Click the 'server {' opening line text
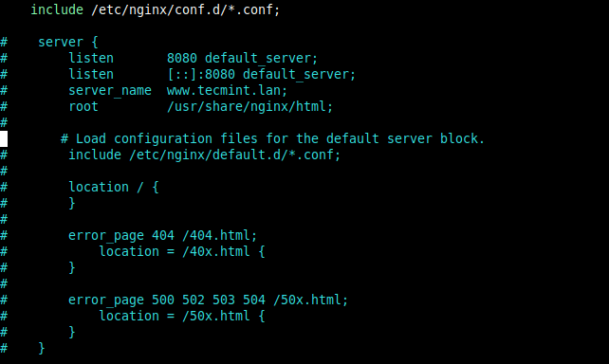Image resolution: width=609 pixels, height=364 pixels. pos(68,42)
